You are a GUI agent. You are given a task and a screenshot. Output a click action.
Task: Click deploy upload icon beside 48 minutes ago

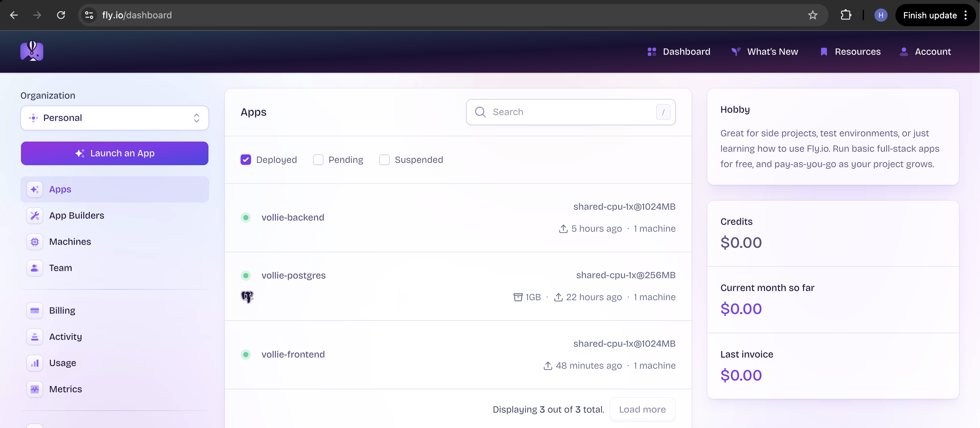click(547, 366)
